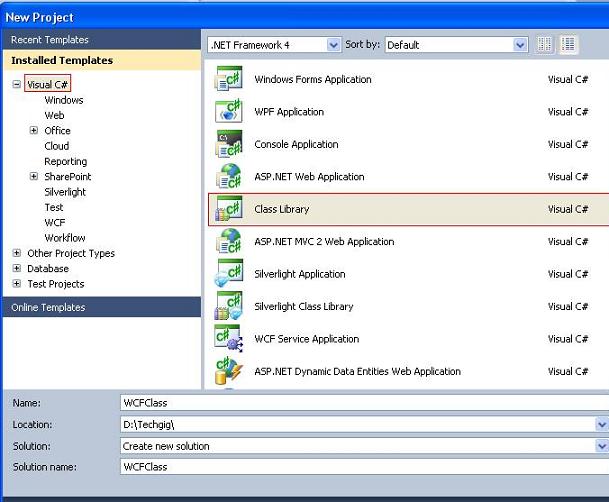Select the Reporting category in the tree
Viewport: 609px width, 502px height.
(x=66, y=162)
